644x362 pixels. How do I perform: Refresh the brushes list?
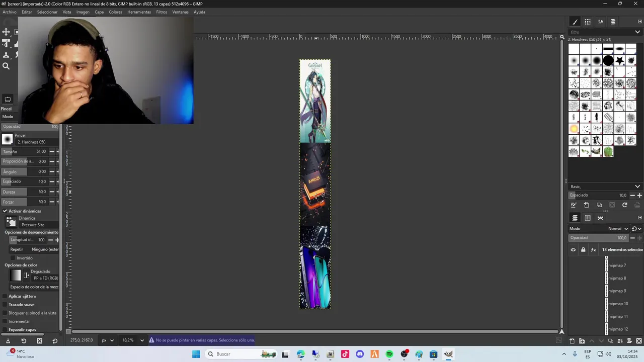point(625,205)
